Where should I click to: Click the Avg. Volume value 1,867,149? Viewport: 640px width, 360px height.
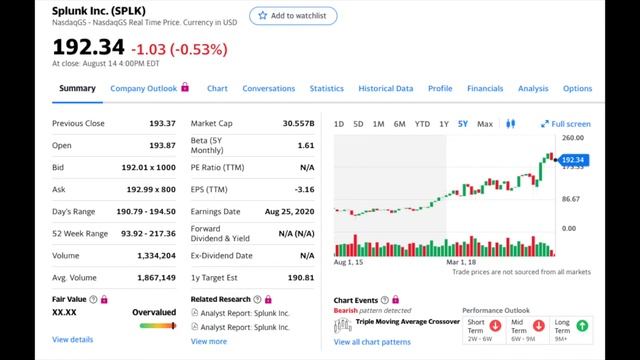click(x=156, y=278)
